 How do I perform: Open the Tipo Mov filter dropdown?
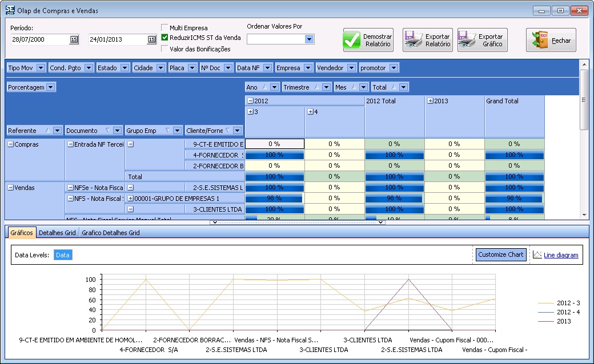tap(41, 68)
